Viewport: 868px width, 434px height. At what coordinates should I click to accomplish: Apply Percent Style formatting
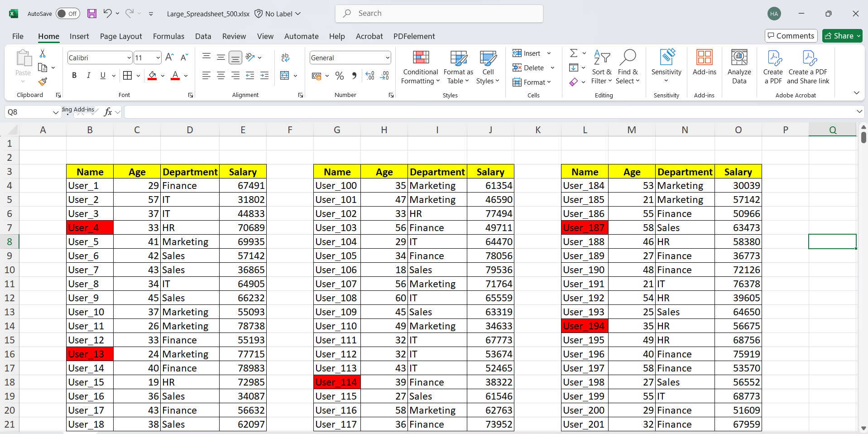pyautogui.click(x=339, y=76)
